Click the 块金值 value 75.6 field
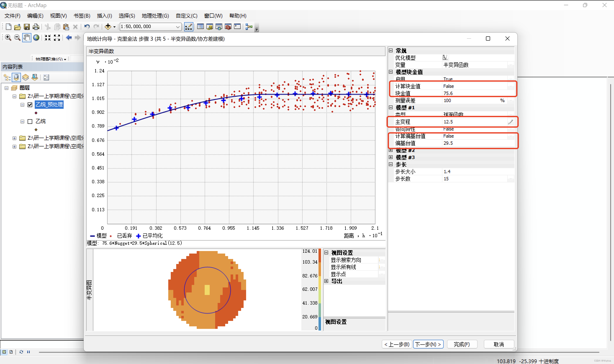The width and height of the screenshot is (614, 364). pos(478,93)
